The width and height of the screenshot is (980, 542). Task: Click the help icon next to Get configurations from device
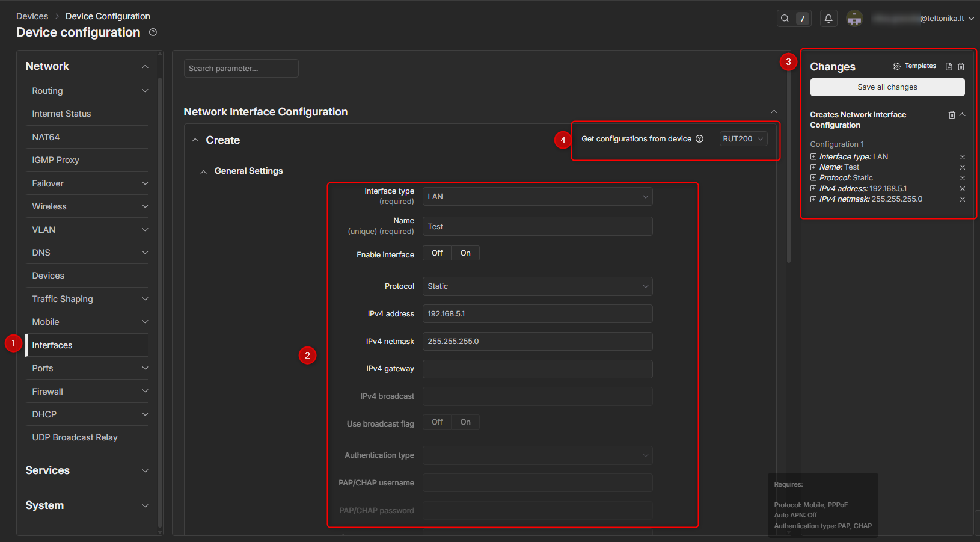point(699,139)
